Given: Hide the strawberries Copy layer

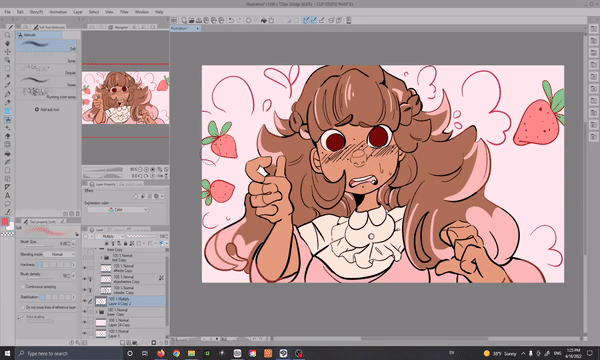Looking at the screenshot, I should pyautogui.click(x=85, y=279).
